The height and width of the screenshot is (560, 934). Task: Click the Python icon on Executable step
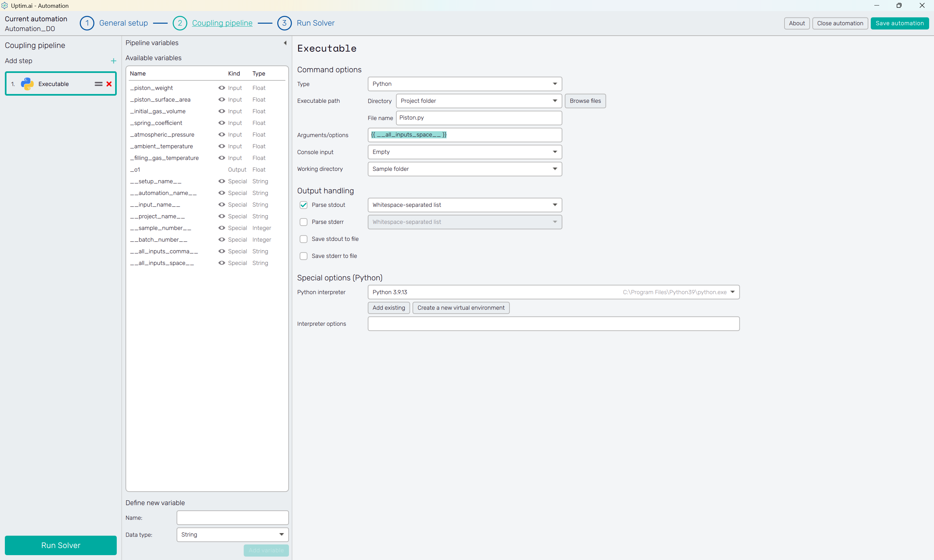click(27, 84)
